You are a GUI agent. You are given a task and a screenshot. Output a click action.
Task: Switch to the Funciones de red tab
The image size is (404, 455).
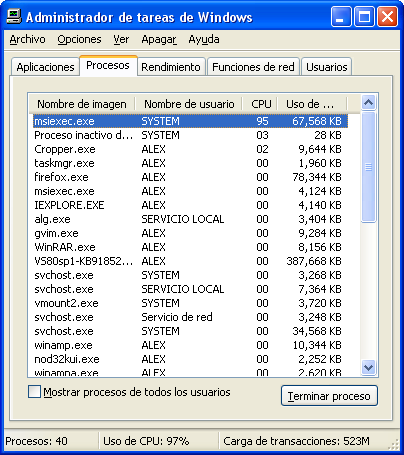click(x=253, y=67)
